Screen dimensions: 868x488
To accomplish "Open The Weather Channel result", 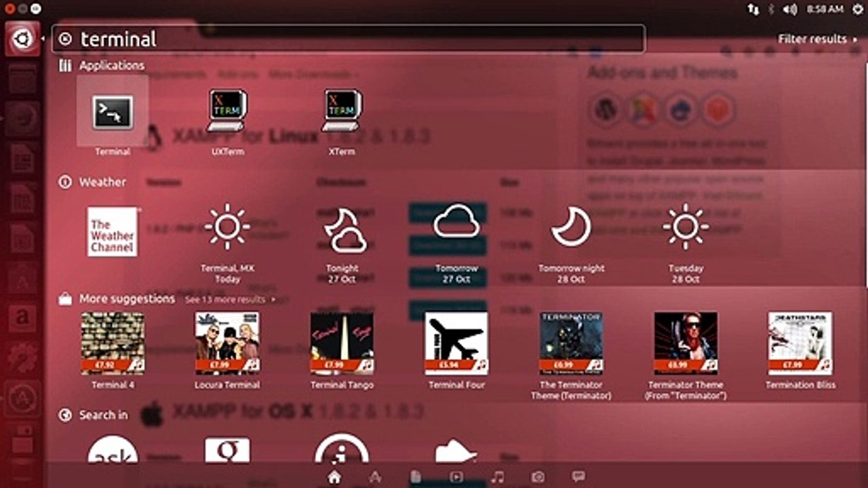I will [x=113, y=232].
